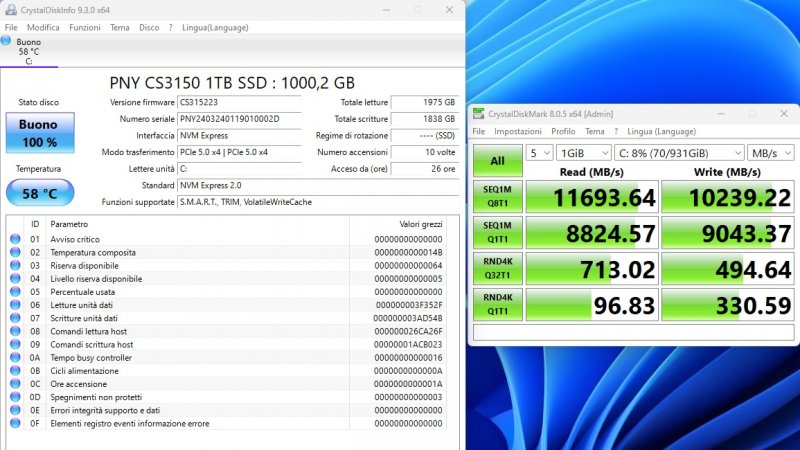Click status orb for 08 Comandi lettura host
The width and height of the screenshot is (800, 450).
15,331
